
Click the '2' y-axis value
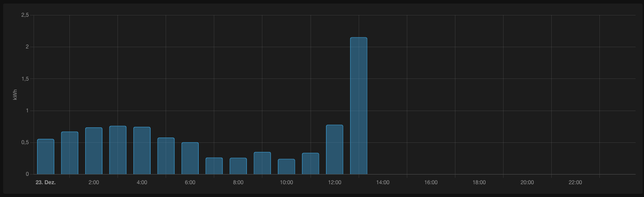click(27, 47)
